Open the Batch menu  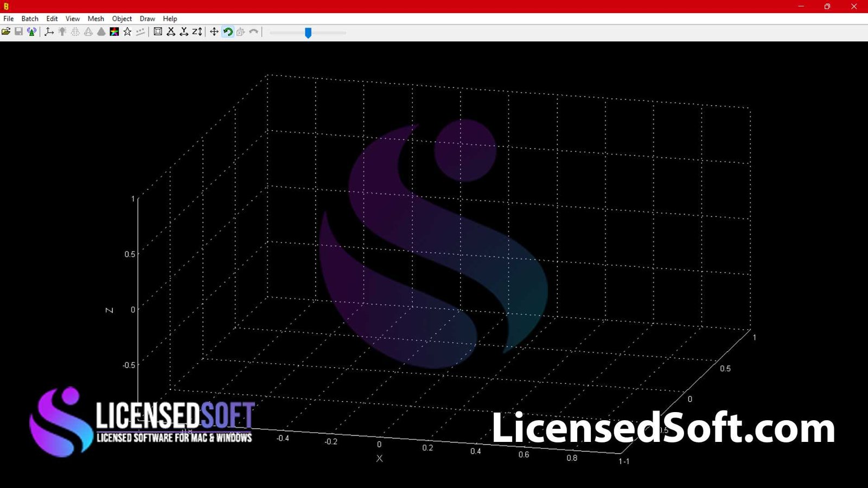point(30,18)
